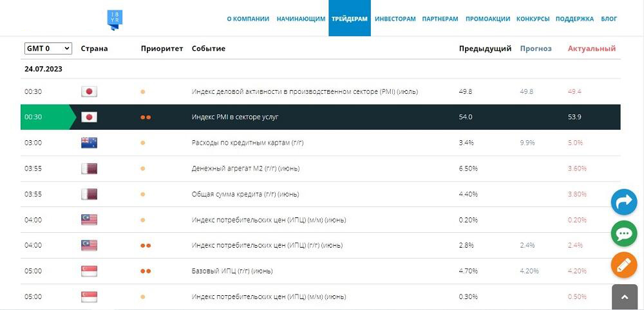Click the БЛОГ navigation link
This screenshot has height=310, width=644.
pyautogui.click(x=609, y=19)
